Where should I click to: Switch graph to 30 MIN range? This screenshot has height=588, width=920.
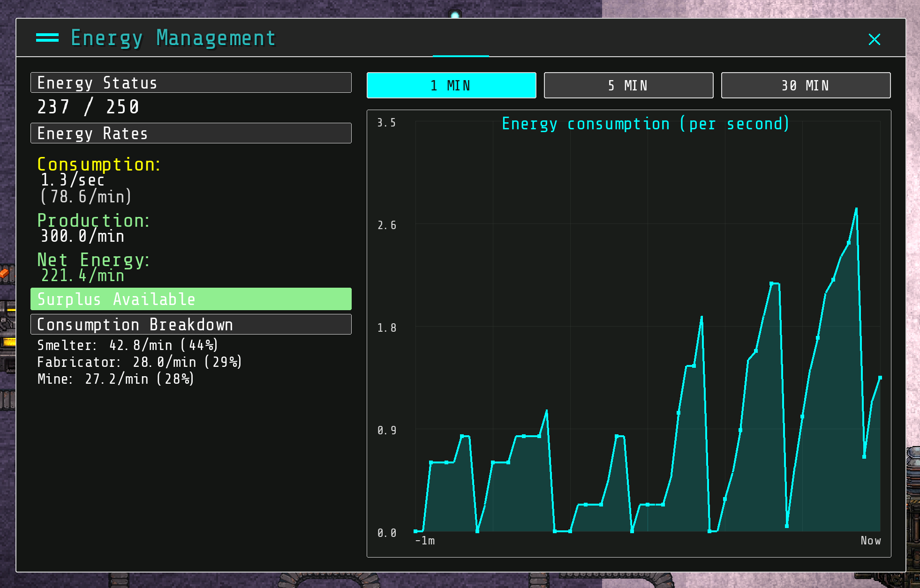tap(806, 85)
